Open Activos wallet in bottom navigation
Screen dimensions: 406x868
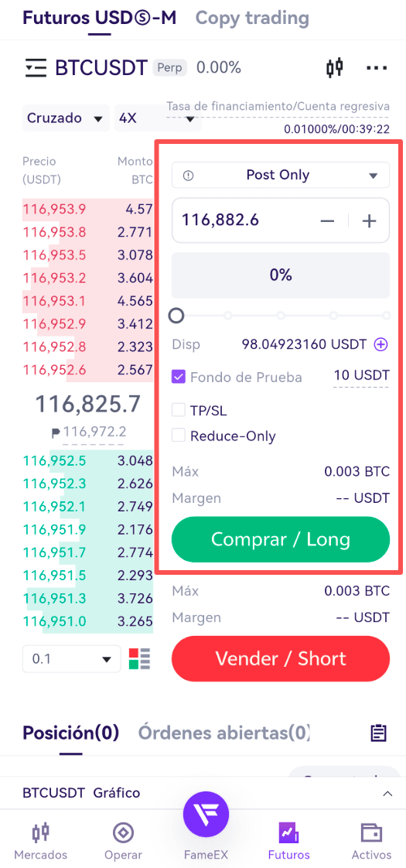coord(371,842)
